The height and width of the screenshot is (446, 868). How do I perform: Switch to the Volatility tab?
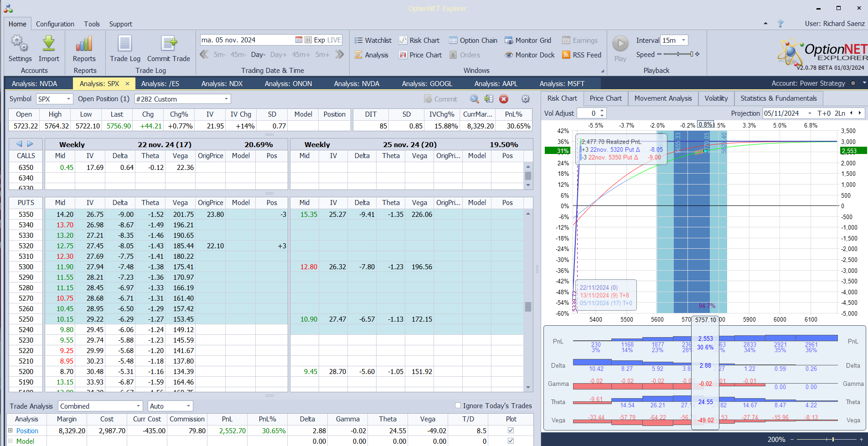[716, 98]
